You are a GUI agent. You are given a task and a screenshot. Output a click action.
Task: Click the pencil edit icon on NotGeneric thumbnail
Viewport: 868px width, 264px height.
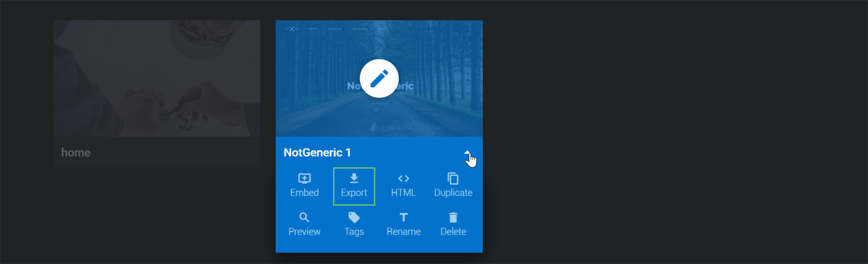(x=379, y=78)
